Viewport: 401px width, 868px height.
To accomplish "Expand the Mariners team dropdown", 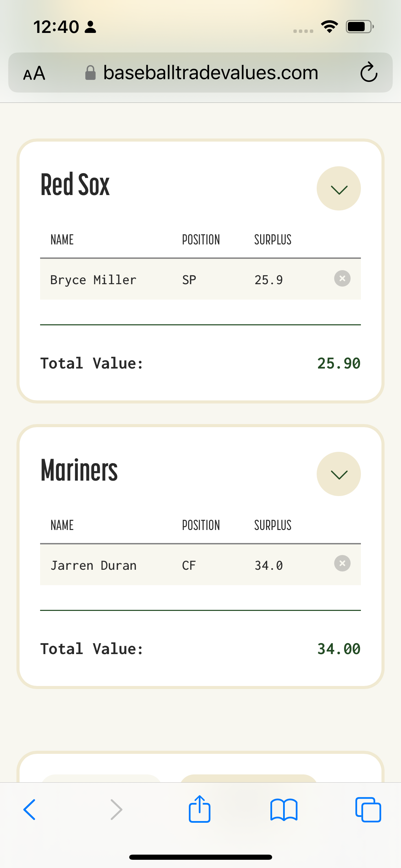I will coord(339,474).
